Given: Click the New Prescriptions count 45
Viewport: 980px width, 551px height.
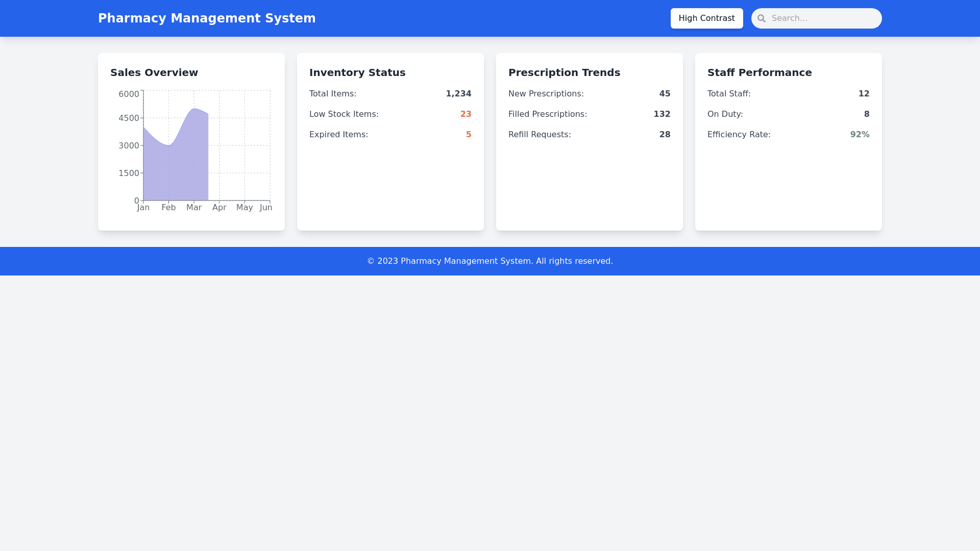Looking at the screenshot, I should [x=665, y=93].
